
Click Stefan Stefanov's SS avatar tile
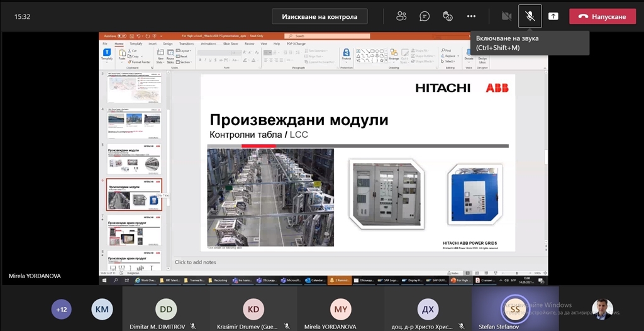(x=515, y=309)
